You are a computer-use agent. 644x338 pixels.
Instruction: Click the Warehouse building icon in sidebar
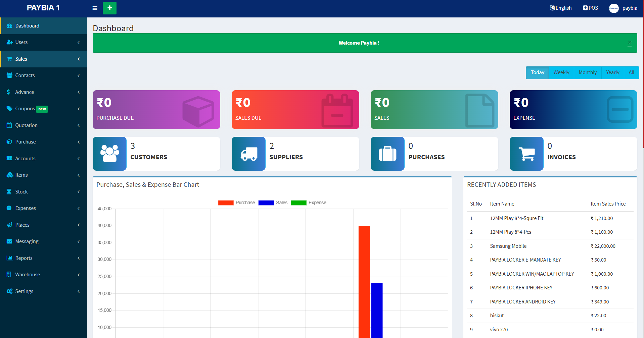pyautogui.click(x=9, y=275)
